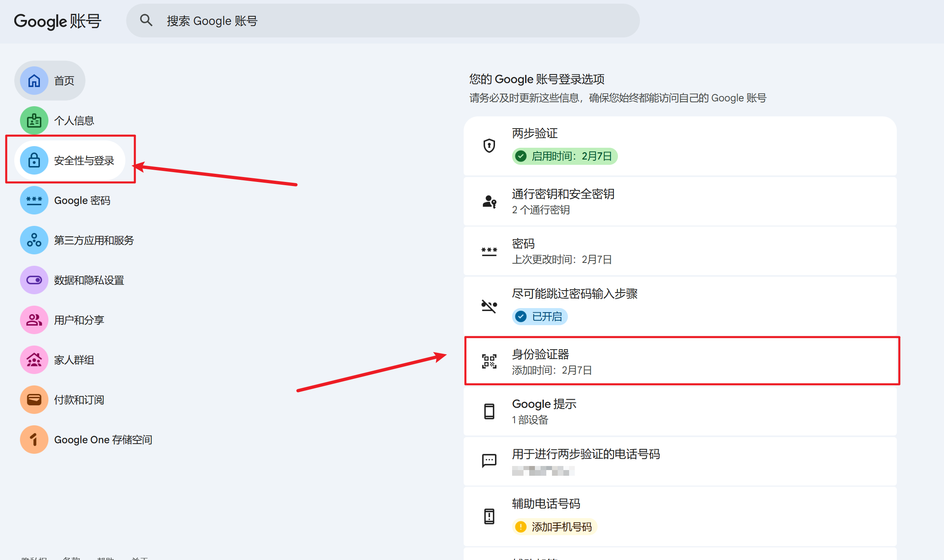Click '上次更改时间：2月7日' under 密码

[x=562, y=260]
